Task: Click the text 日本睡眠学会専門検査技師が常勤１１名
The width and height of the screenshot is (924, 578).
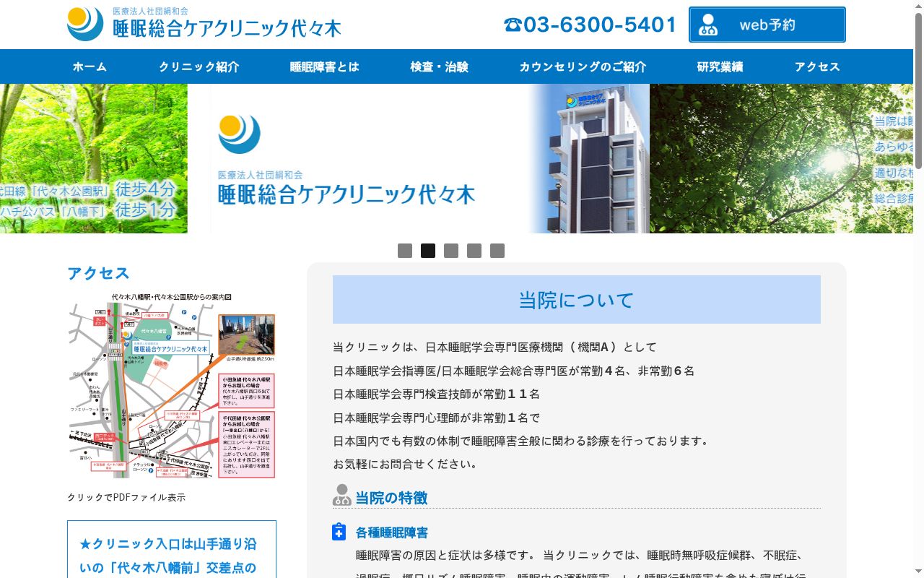Action: (437, 394)
